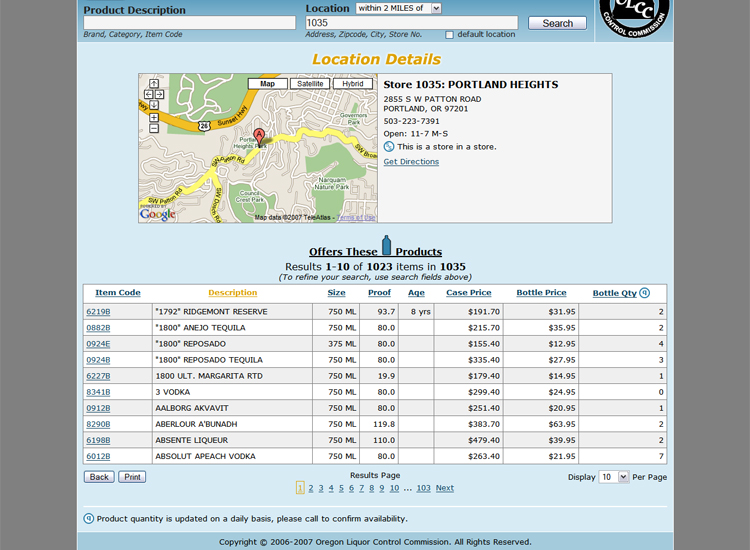
Task: Click the ABERLOUR A'BUNADH description cell
Action: pyautogui.click(x=232, y=424)
